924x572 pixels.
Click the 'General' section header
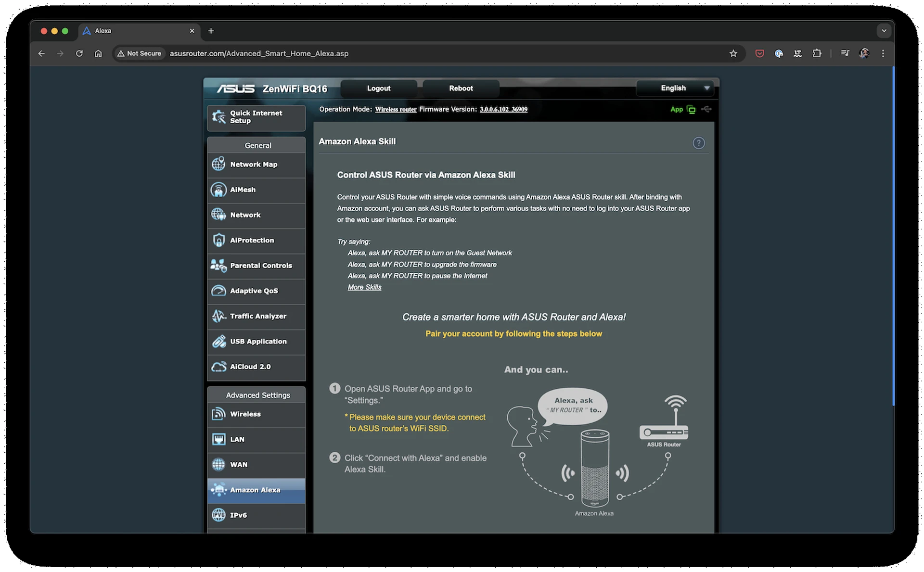tap(257, 145)
